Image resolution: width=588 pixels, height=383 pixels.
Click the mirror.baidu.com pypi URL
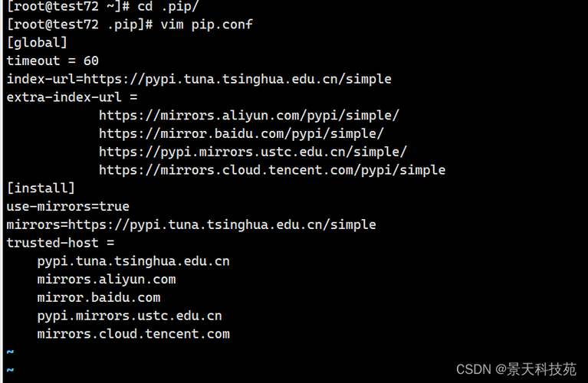[x=241, y=134]
